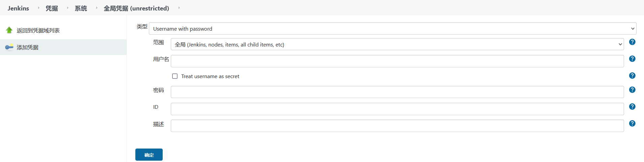Expand breadcrumb arrow after Jenkins
The height and width of the screenshot is (162, 644).
(38, 8)
